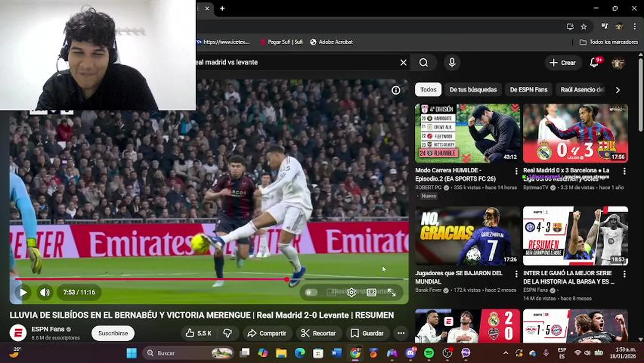Open 'INTER LE GANÓ LA MEJOR SERIE' thumbnail
Viewport: 644px width, 363px height.
tap(575, 236)
